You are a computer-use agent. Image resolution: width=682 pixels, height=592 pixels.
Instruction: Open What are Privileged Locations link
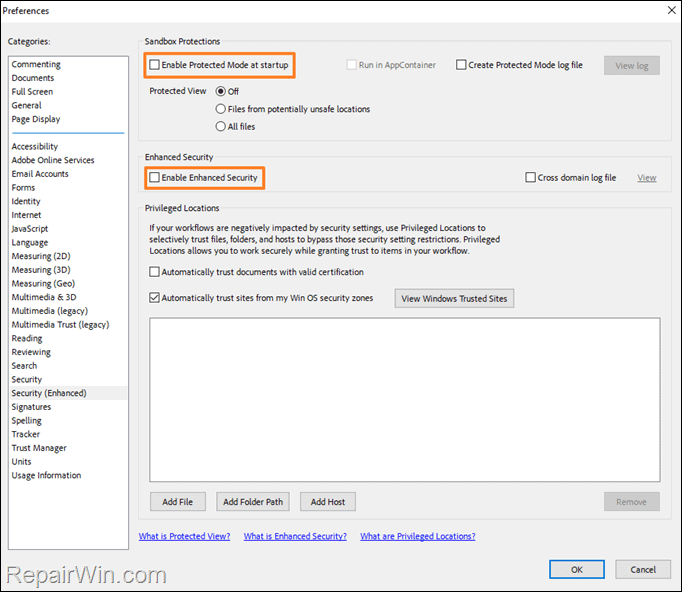click(418, 536)
